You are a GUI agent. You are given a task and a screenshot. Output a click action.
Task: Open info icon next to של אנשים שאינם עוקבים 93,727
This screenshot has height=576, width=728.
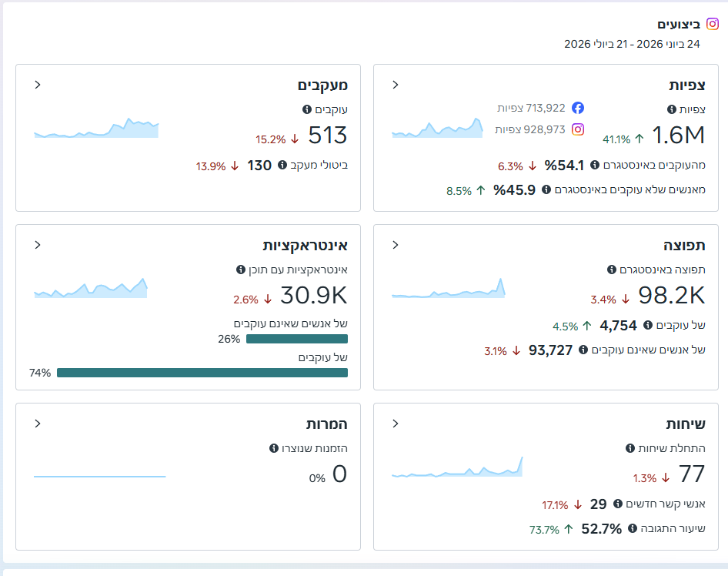coord(583,350)
